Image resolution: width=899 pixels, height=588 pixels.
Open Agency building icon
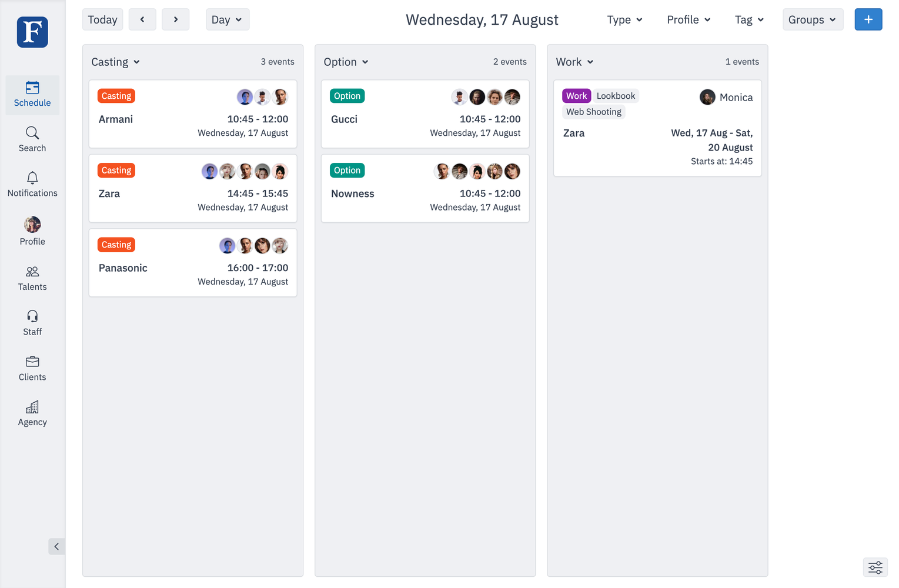click(x=32, y=407)
